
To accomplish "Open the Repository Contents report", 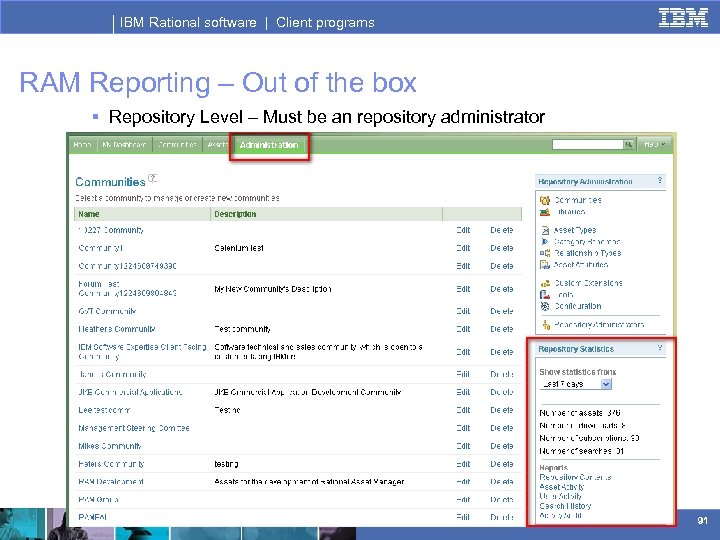I will [575, 478].
